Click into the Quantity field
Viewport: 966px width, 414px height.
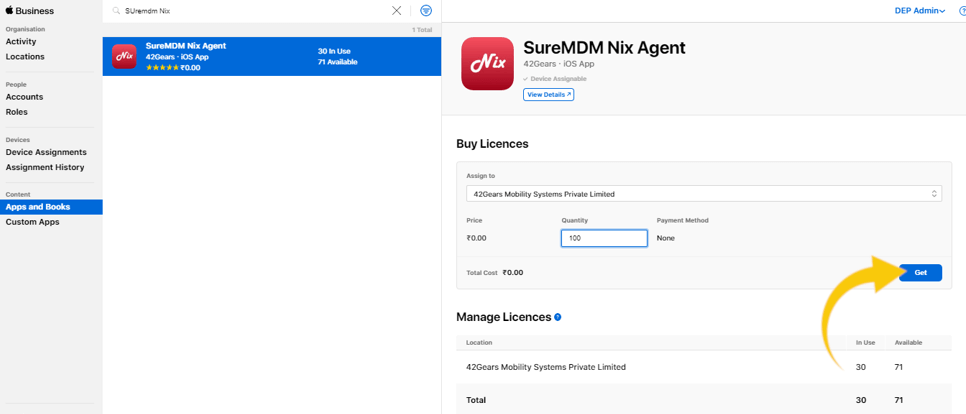click(604, 238)
